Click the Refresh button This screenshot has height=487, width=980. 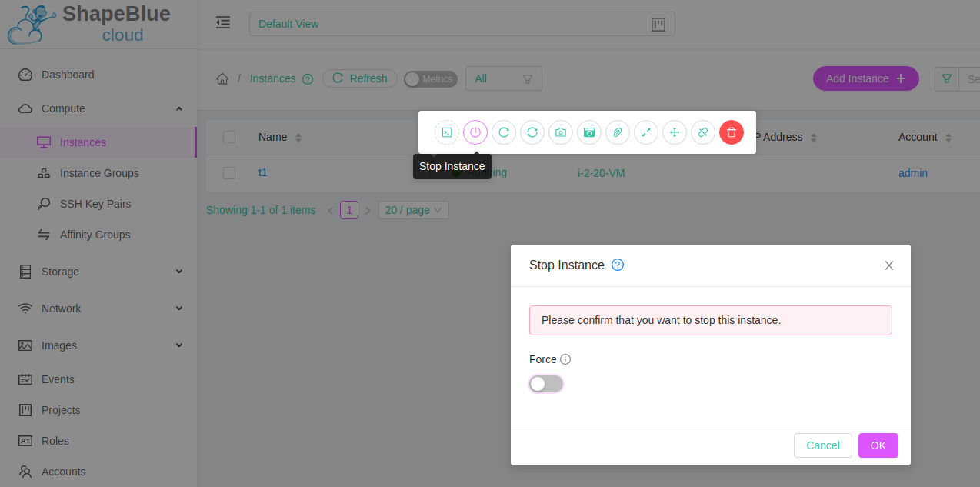[360, 78]
